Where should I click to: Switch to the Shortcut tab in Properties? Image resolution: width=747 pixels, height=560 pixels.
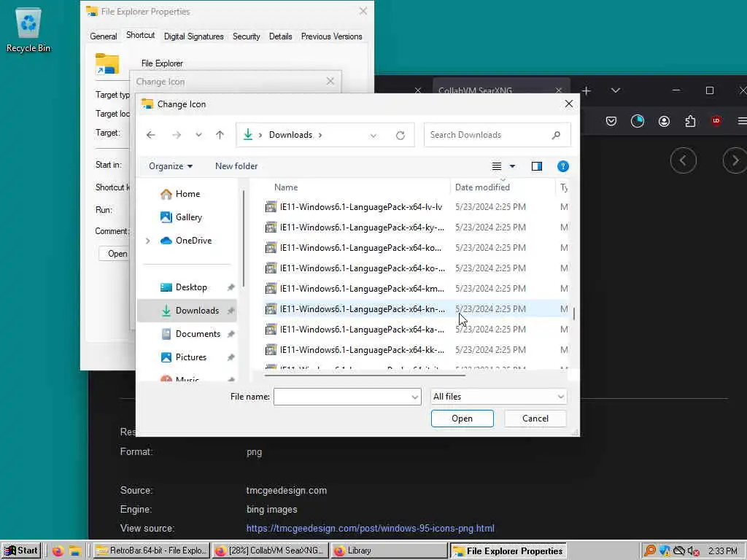(x=141, y=35)
